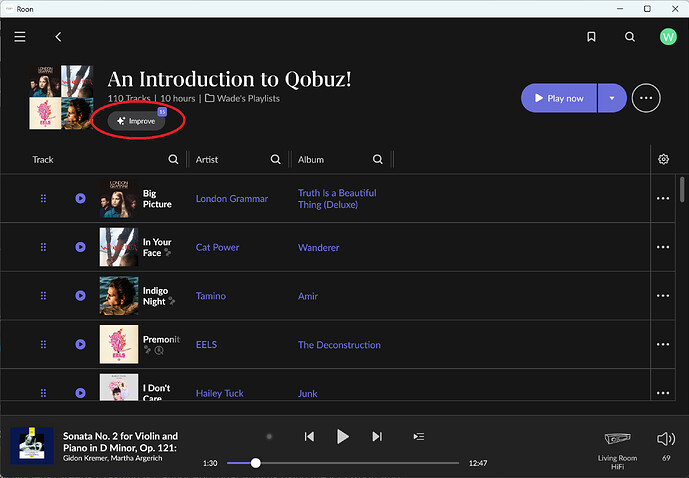Filter by album using Album search icon
The image size is (689, 478).
377,159
